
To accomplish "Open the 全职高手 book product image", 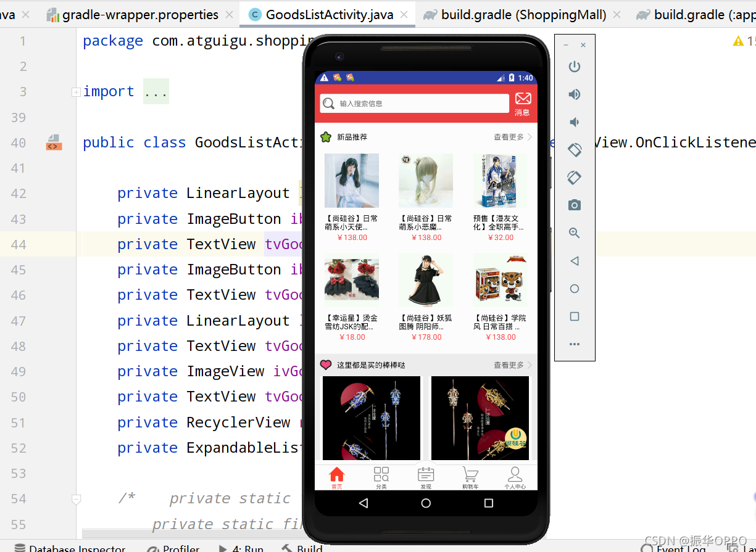I will 500,181.
